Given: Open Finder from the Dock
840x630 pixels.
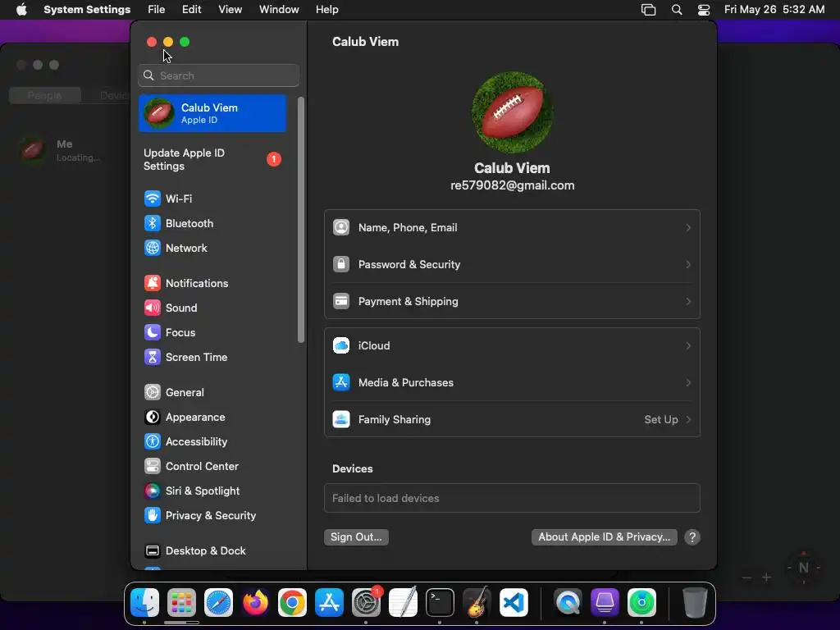Looking at the screenshot, I should coord(144,603).
